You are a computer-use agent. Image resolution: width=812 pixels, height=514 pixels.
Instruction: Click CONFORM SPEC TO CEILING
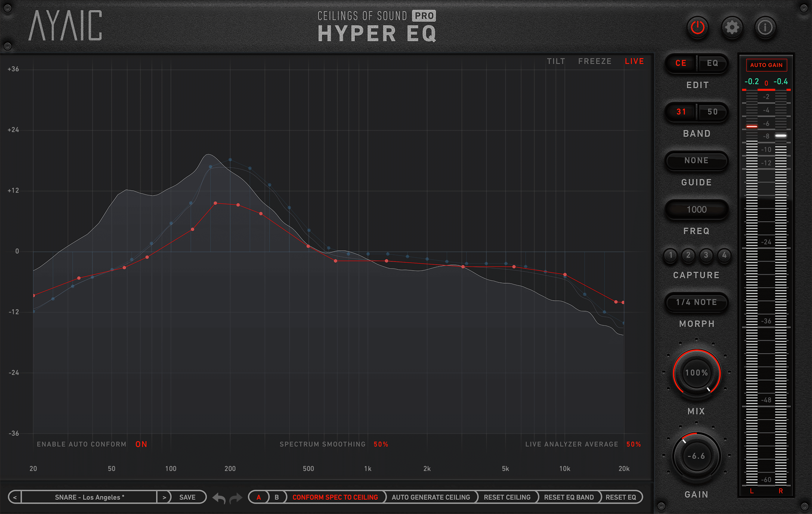(x=335, y=497)
